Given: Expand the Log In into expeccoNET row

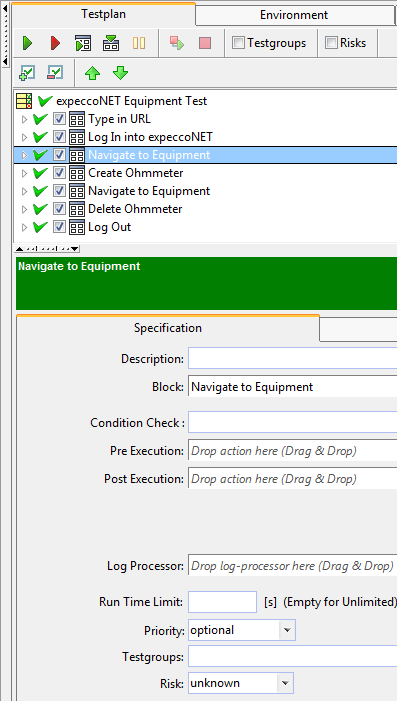Looking at the screenshot, I should pyautogui.click(x=24, y=137).
